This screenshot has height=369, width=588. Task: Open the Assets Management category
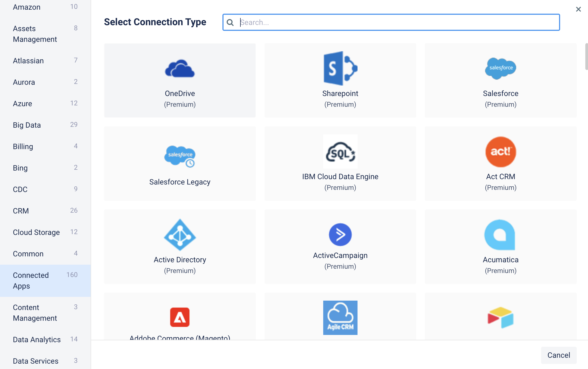pos(45,34)
